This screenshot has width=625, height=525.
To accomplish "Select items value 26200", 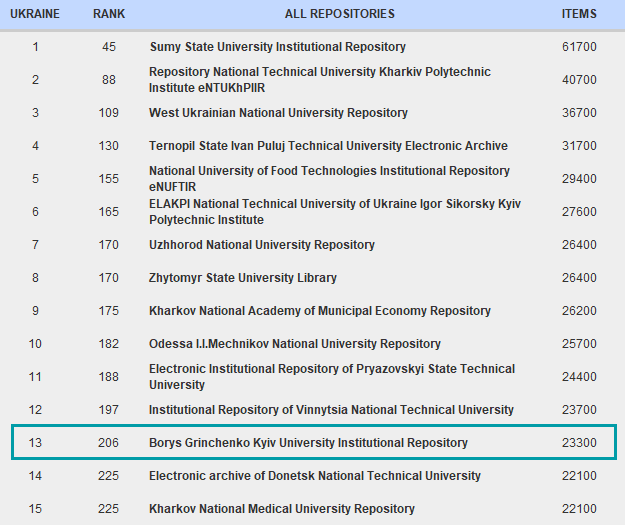I will click(x=579, y=311).
